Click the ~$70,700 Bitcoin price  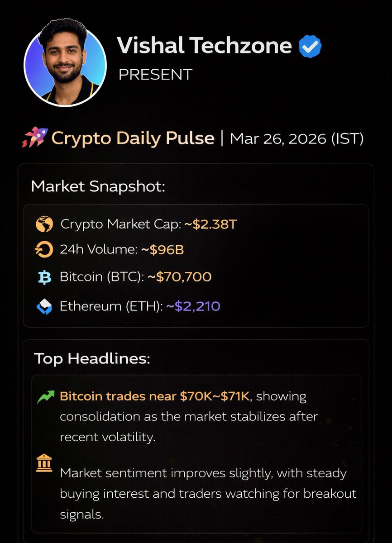(x=180, y=277)
